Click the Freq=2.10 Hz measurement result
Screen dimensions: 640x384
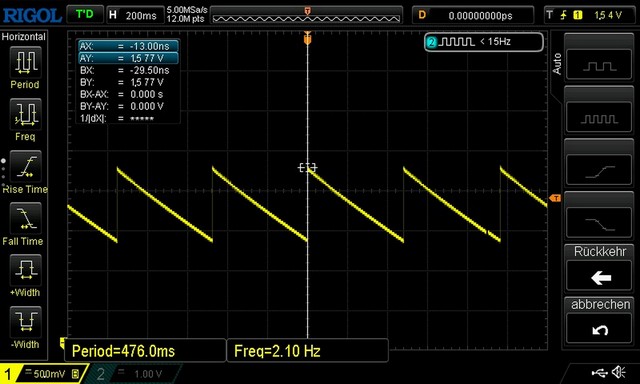(307, 351)
